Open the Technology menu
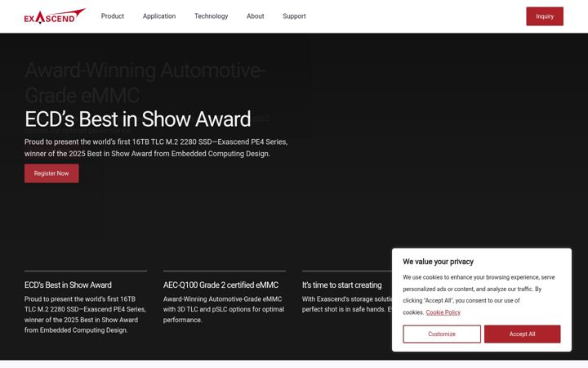Screen dimensions: 588x368 [x=212, y=16]
